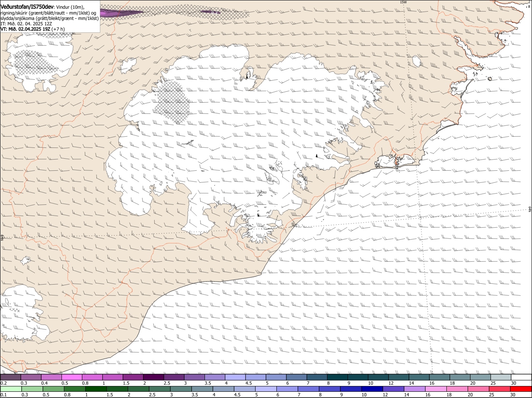Click the bright red lower swatch after 30
Screen dimensions: 532x398
coord(521,389)
